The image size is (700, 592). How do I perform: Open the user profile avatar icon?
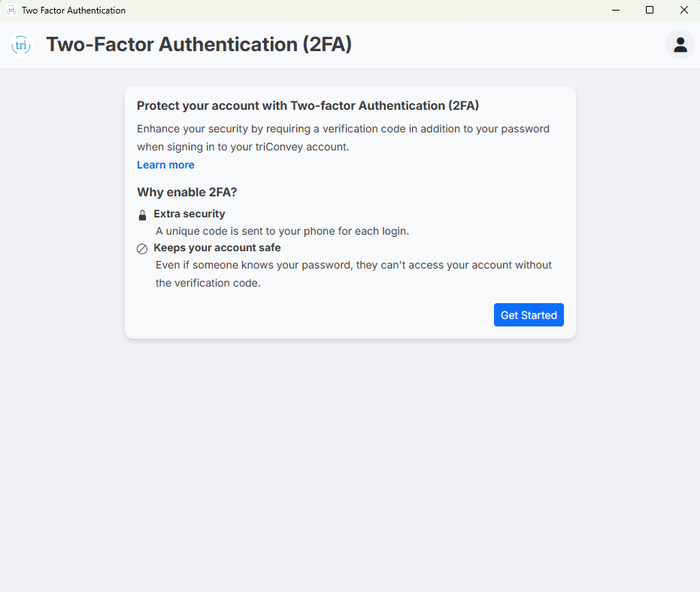[680, 44]
